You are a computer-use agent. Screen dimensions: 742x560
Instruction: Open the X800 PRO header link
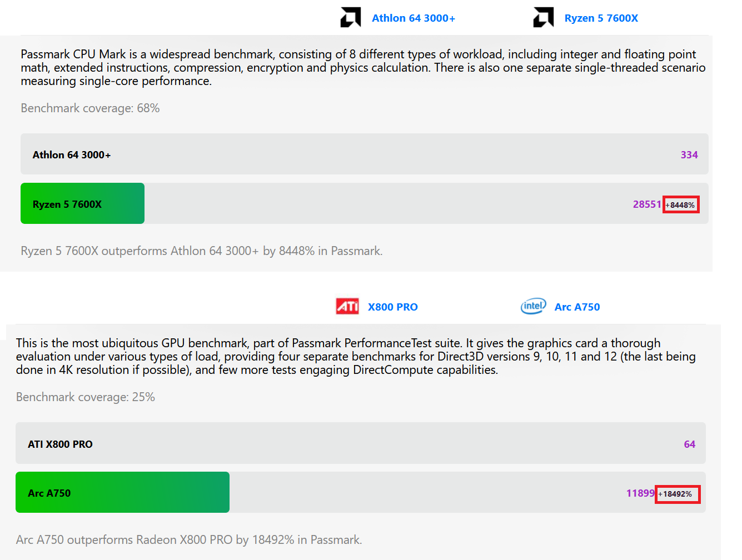392,307
